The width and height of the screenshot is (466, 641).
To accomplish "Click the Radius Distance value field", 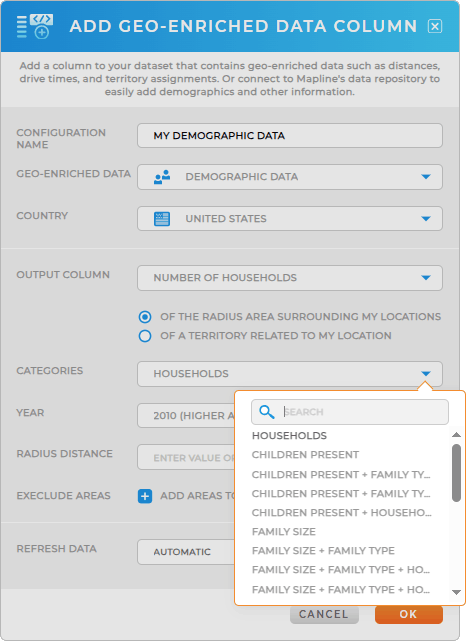I will (186, 457).
